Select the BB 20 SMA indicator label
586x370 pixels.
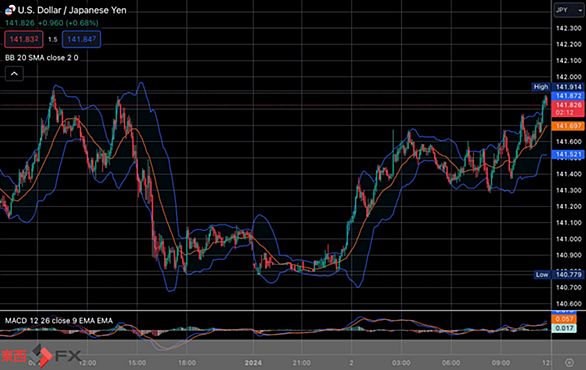[x=41, y=58]
